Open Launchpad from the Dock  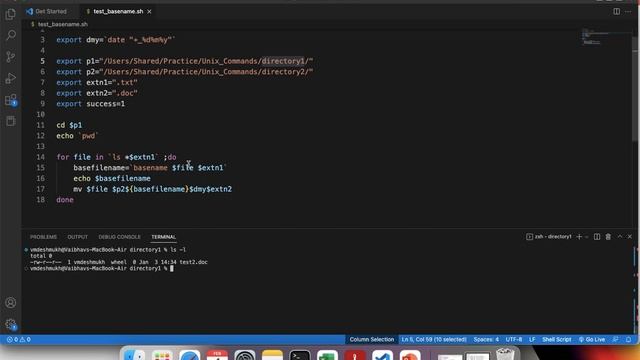[x=162, y=356]
